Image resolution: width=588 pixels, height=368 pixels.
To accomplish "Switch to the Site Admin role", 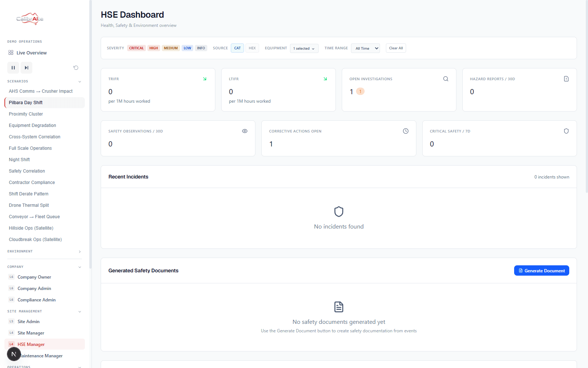I will [x=44, y=321].
